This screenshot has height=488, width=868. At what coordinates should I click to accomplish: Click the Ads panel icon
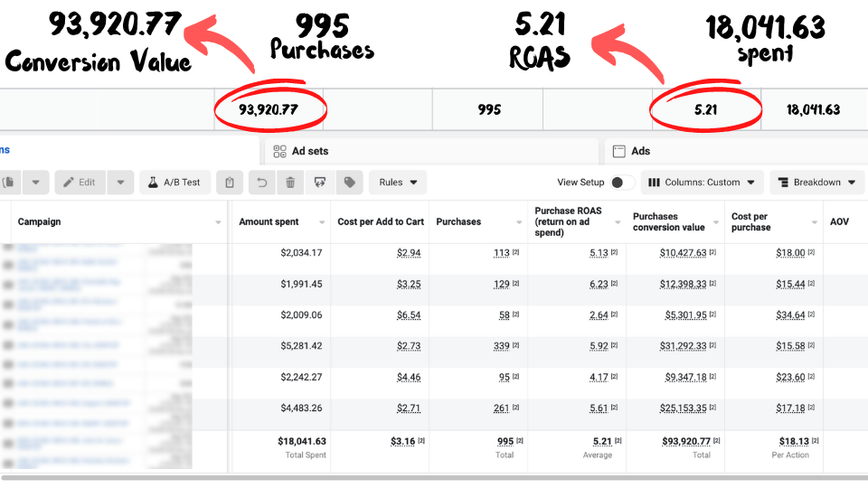(x=619, y=152)
